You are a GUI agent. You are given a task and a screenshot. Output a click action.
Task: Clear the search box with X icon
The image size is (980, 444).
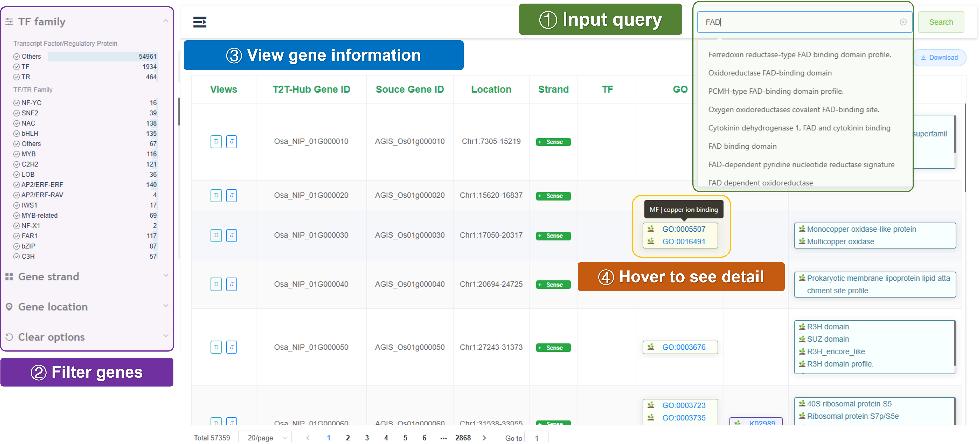[x=903, y=22]
